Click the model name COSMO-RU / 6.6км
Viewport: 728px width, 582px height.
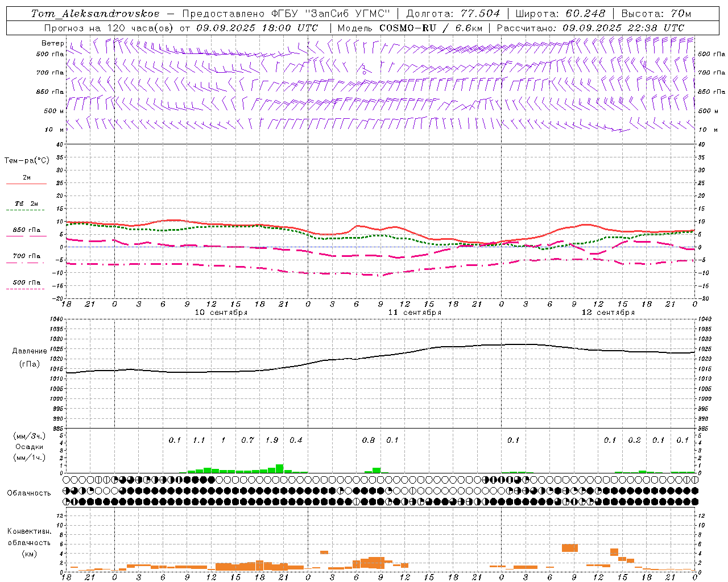431,27
